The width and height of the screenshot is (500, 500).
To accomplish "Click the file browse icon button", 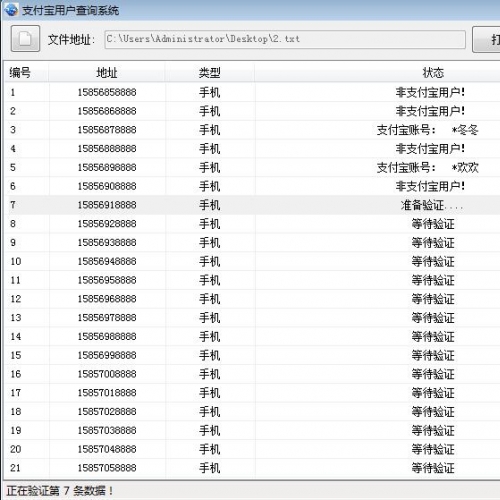I will (25, 38).
